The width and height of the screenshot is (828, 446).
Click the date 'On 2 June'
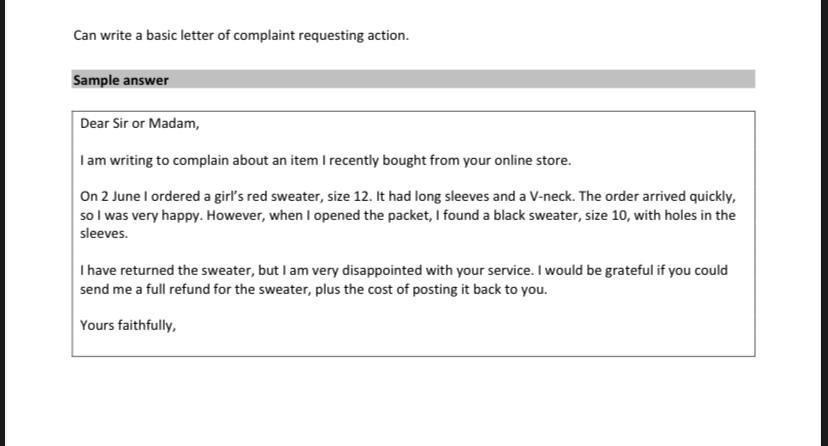pos(108,197)
